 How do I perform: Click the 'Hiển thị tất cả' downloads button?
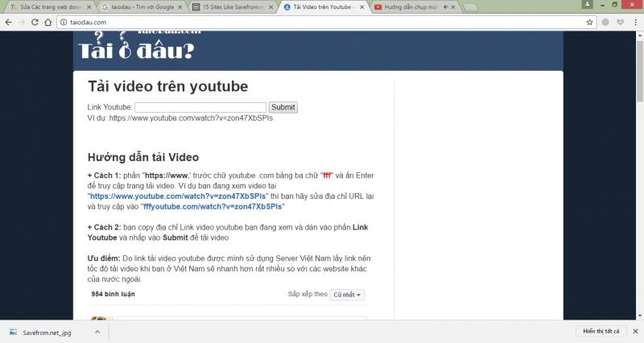pyautogui.click(x=601, y=332)
